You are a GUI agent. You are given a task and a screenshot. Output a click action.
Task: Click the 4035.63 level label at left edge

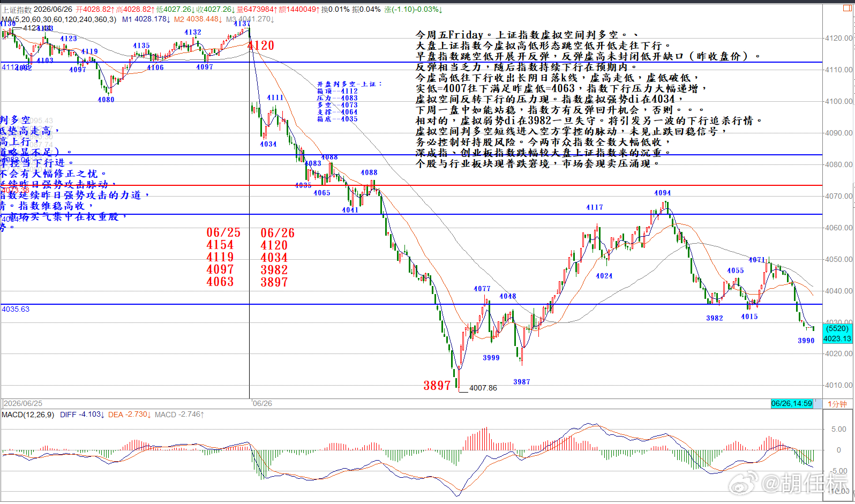16,309
